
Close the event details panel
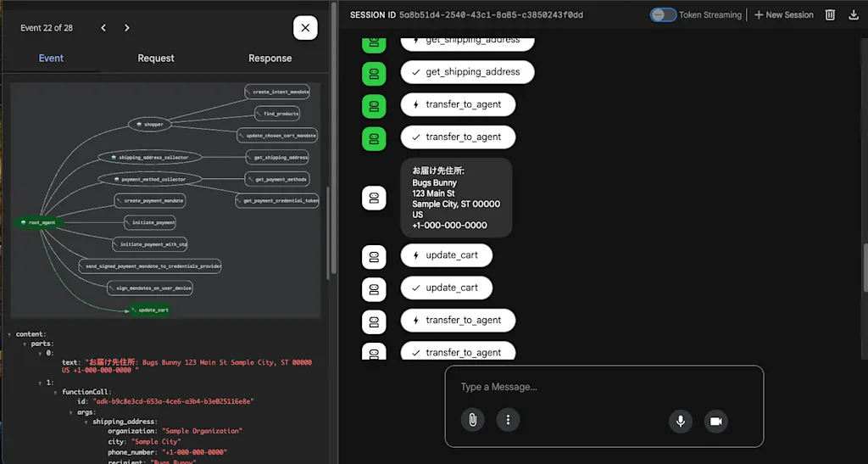(305, 28)
